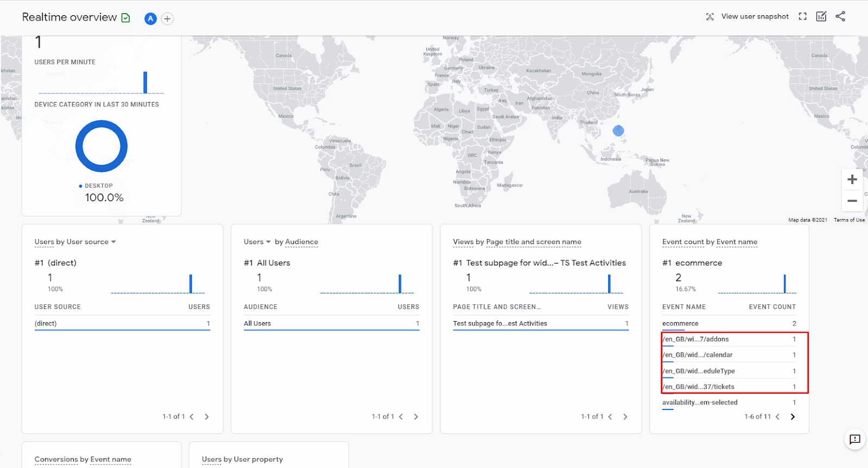
Task: Click the 'Users by User property' card title
Action: point(242,459)
